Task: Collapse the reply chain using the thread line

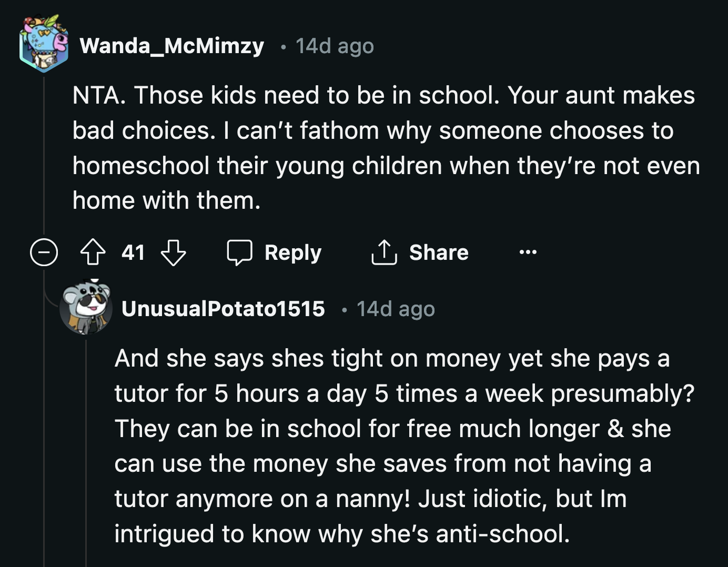Action: pos(86,447)
